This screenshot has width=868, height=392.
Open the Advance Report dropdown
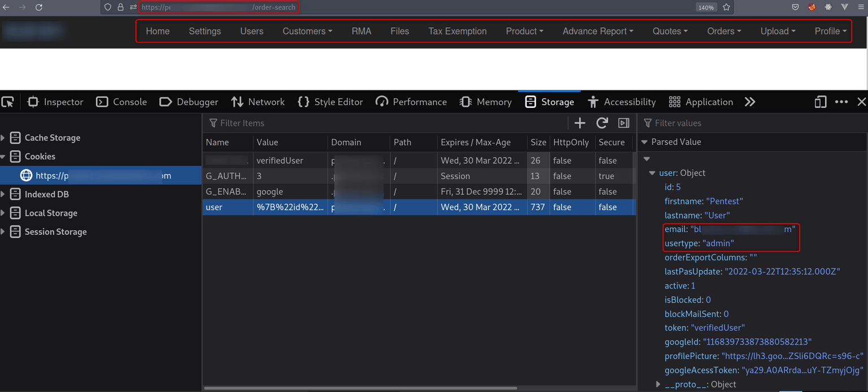pyautogui.click(x=597, y=31)
